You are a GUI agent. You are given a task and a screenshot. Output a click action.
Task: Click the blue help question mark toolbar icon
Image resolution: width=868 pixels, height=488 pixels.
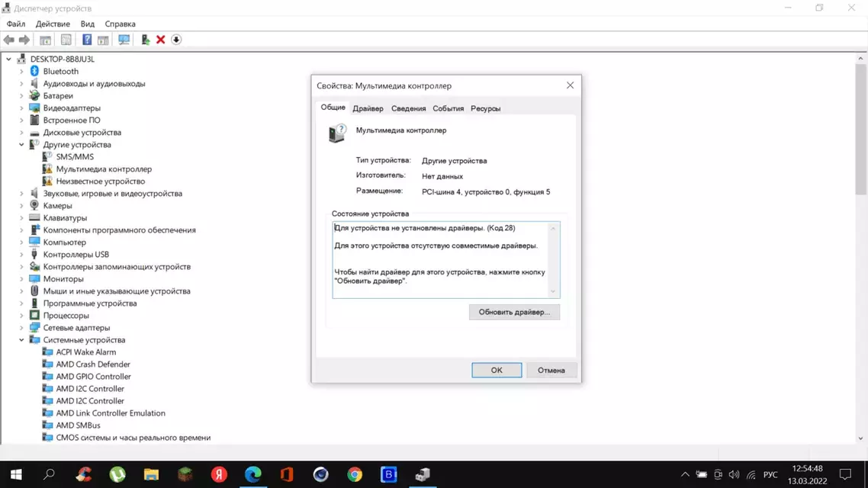click(87, 40)
